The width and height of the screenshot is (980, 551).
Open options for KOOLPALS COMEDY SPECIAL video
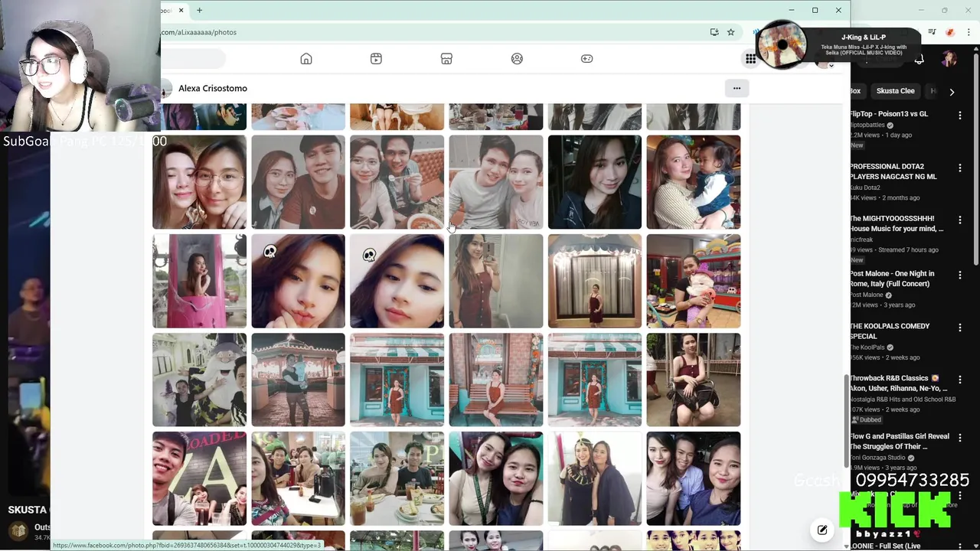coord(960,328)
